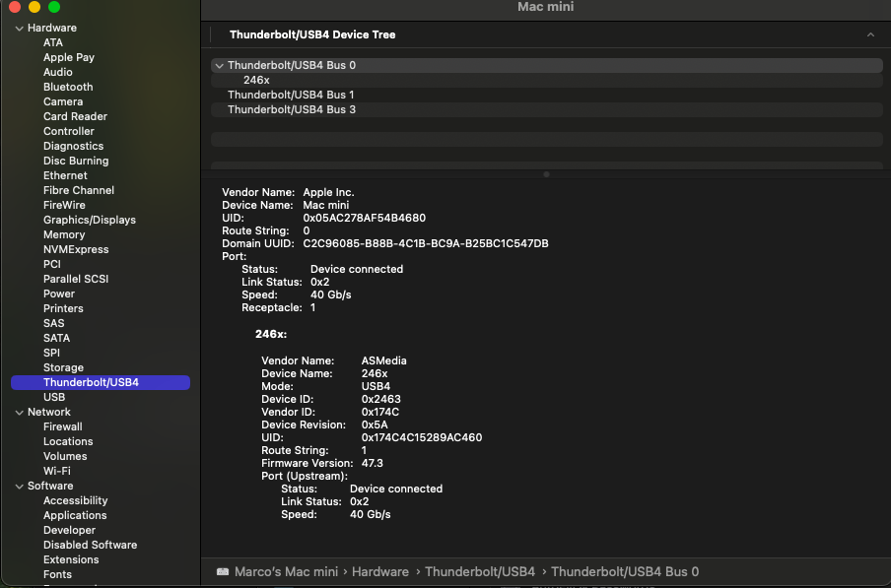
Task: Open Firewall under Network
Action: point(62,426)
